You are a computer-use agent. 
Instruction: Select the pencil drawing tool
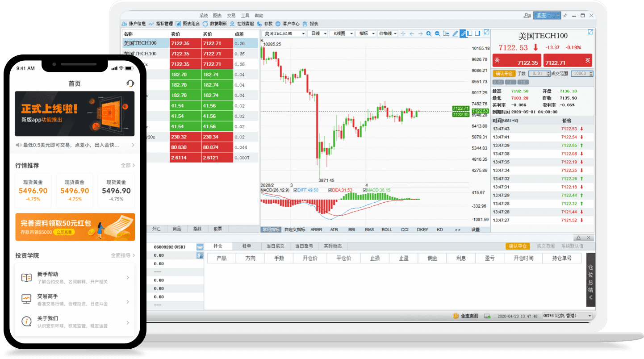click(455, 33)
